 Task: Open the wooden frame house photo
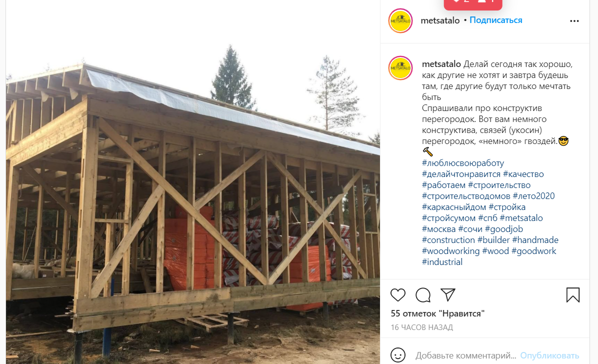pyautogui.click(x=193, y=182)
